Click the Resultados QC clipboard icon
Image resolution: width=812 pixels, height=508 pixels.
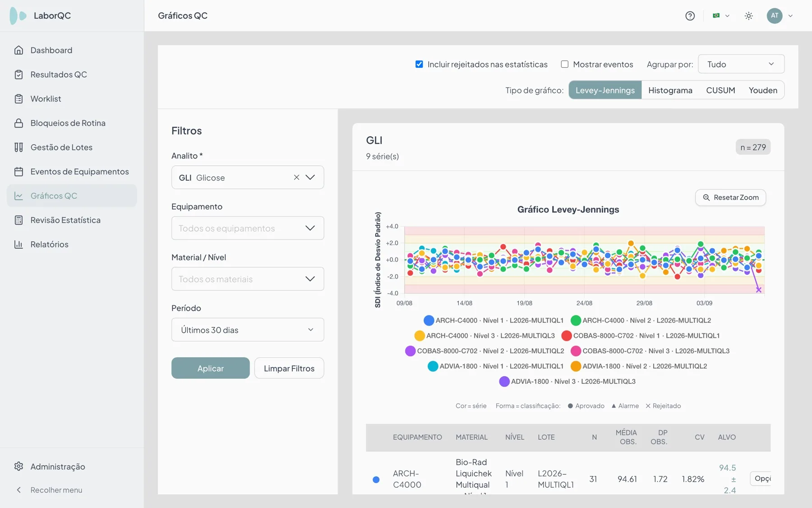[x=18, y=75]
